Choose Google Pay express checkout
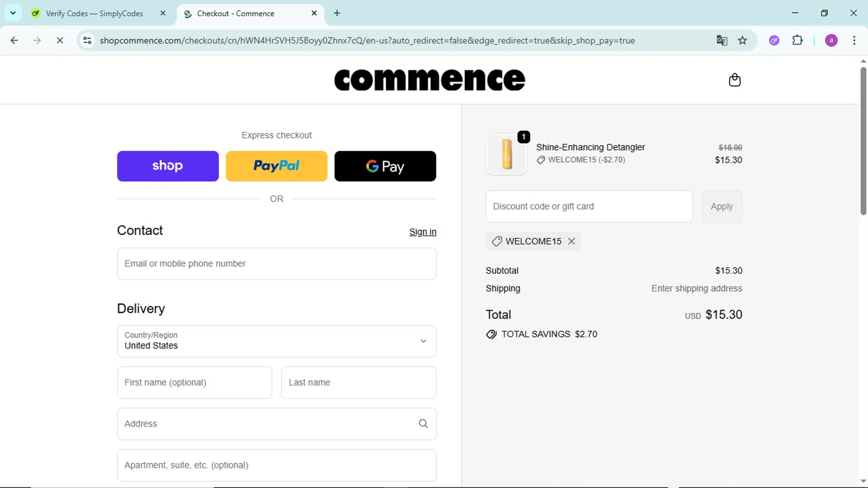This screenshot has height=488, width=868. coord(385,166)
